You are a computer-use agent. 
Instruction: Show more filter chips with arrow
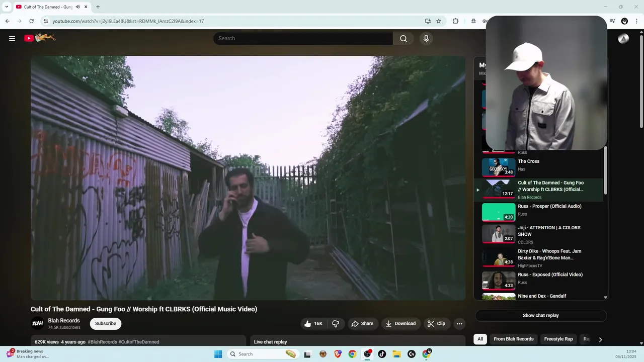[x=600, y=339]
